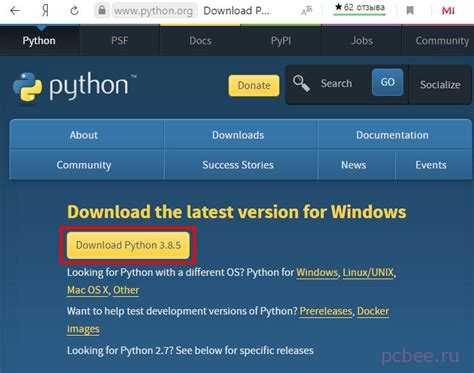Open the 62 отзыва site reviews

click(360, 7)
